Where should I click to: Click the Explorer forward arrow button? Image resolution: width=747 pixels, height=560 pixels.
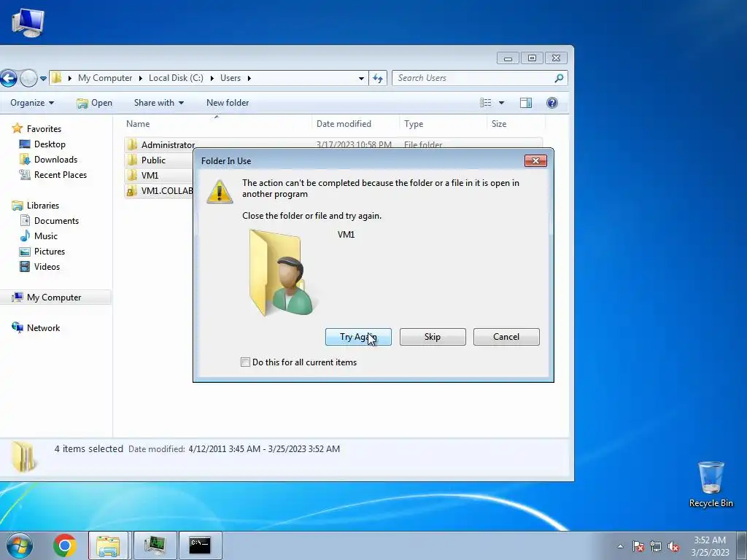point(28,78)
